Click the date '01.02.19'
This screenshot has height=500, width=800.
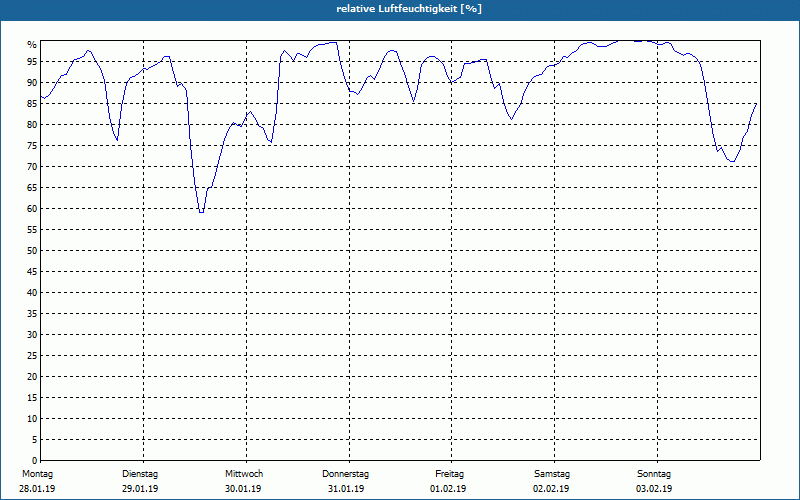[x=448, y=489]
